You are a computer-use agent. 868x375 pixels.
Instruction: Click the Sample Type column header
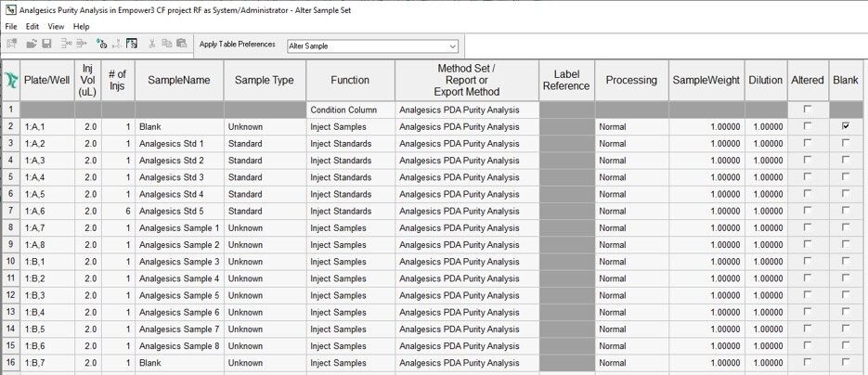(265, 80)
